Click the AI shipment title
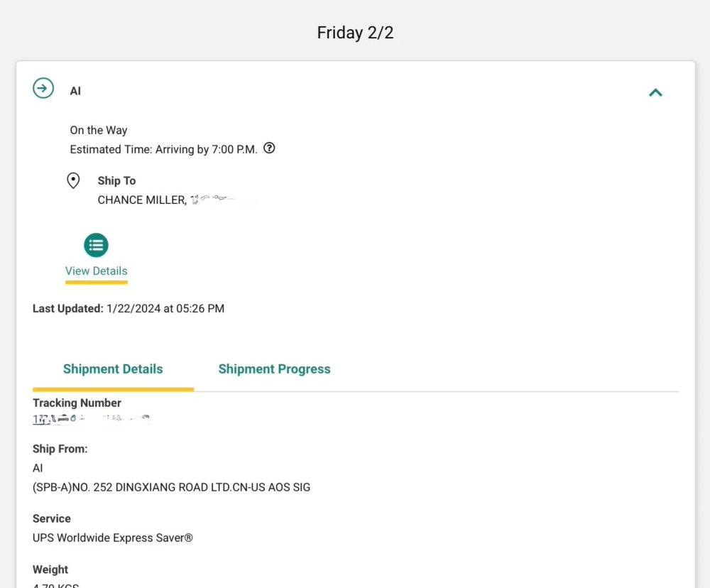Screen dimensions: 710x588 (x=75, y=91)
